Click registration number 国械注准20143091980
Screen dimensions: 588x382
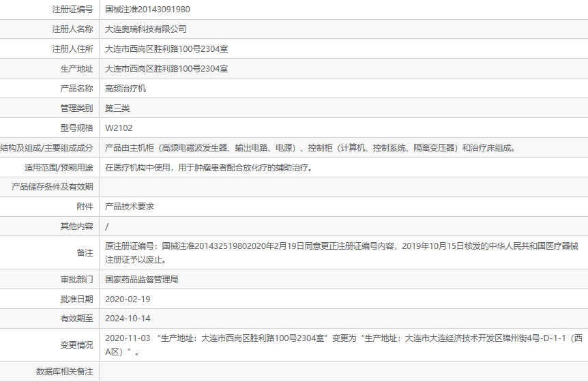tap(147, 10)
